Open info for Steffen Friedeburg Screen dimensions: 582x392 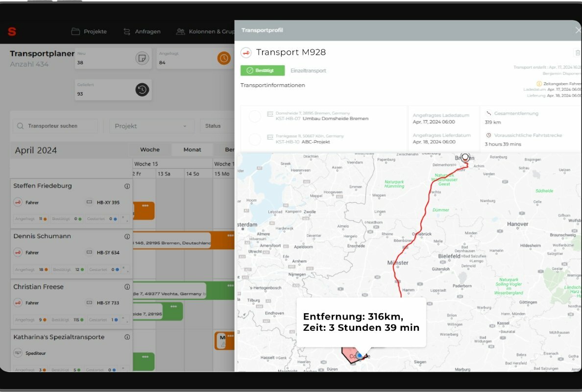[x=127, y=186]
